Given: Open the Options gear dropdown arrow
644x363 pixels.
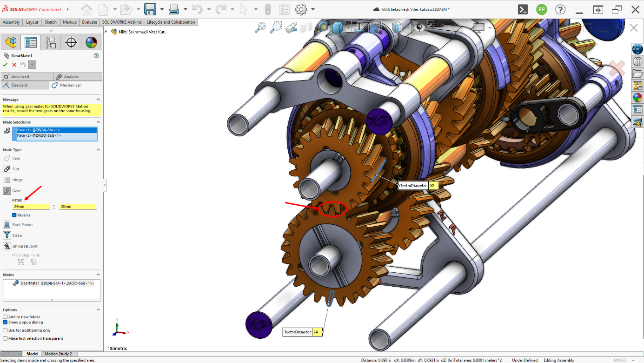Looking at the screenshot, I should 313,9.
